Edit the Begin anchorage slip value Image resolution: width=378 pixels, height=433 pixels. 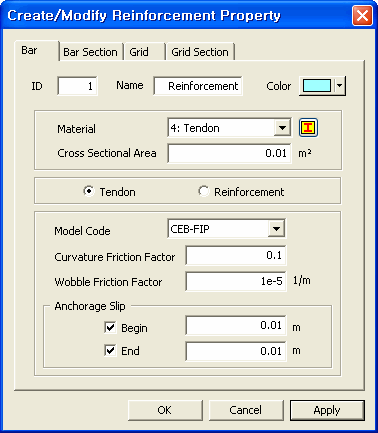pyautogui.click(x=236, y=325)
